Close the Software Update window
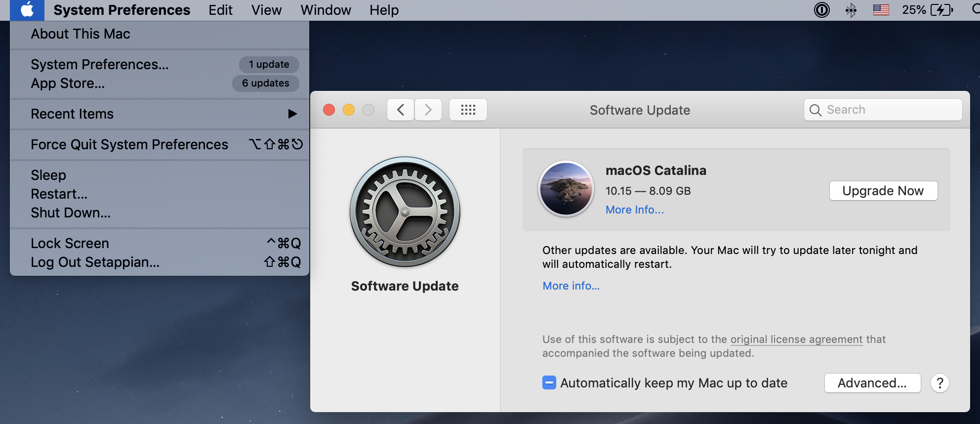980x424 pixels. pyautogui.click(x=329, y=110)
